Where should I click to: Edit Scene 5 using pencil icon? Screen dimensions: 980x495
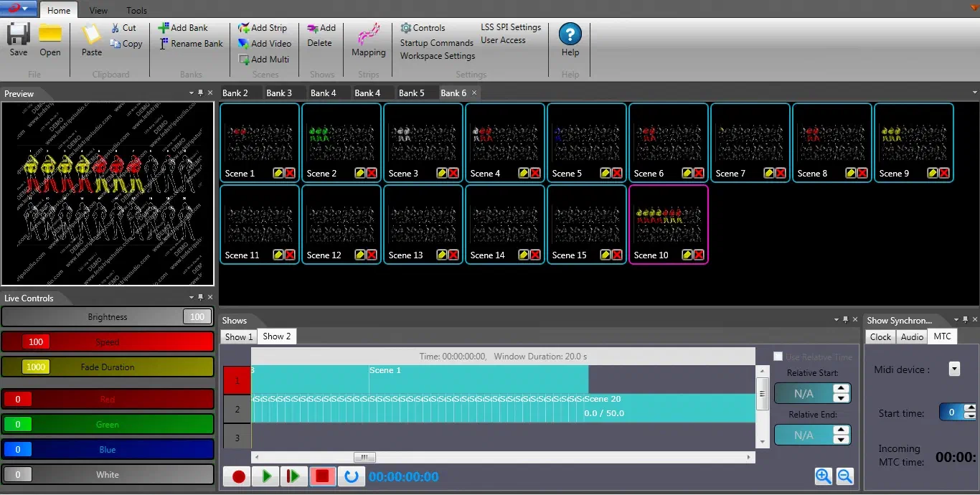(605, 174)
